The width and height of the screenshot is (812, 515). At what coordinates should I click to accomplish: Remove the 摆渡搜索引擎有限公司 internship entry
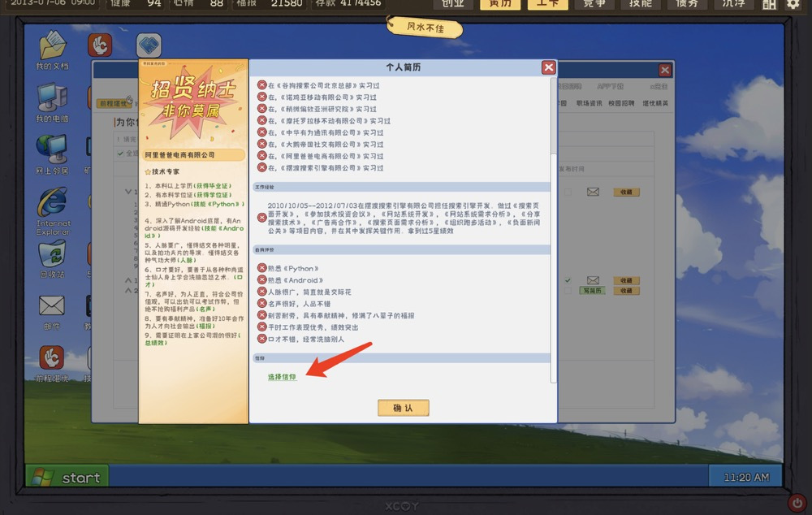pyautogui.click(x=262, y=167)
